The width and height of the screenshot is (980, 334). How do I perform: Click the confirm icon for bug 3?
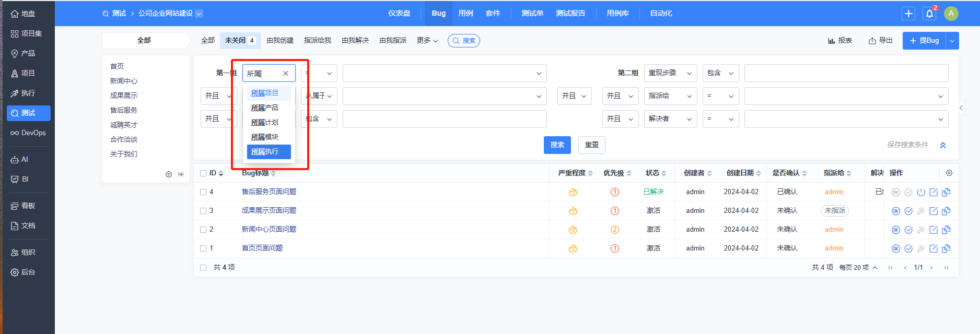coord(896,211)
